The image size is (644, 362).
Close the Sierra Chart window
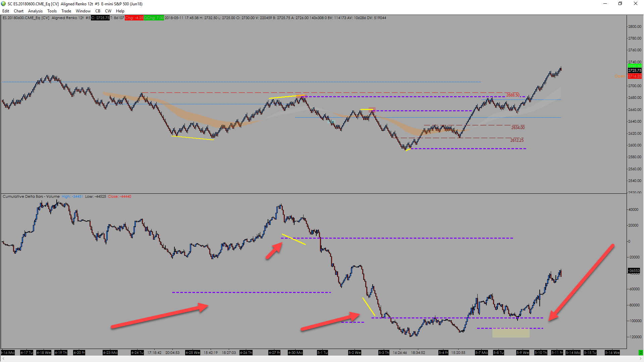pyautogui.click(x=636, y=4)
